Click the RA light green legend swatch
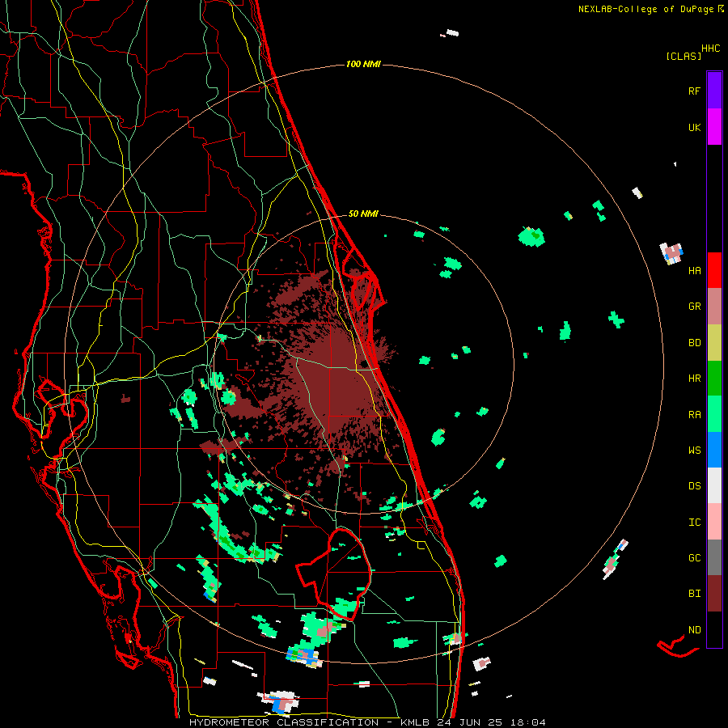The height and width of the screenshot is (728, 728). click(714, 414)
